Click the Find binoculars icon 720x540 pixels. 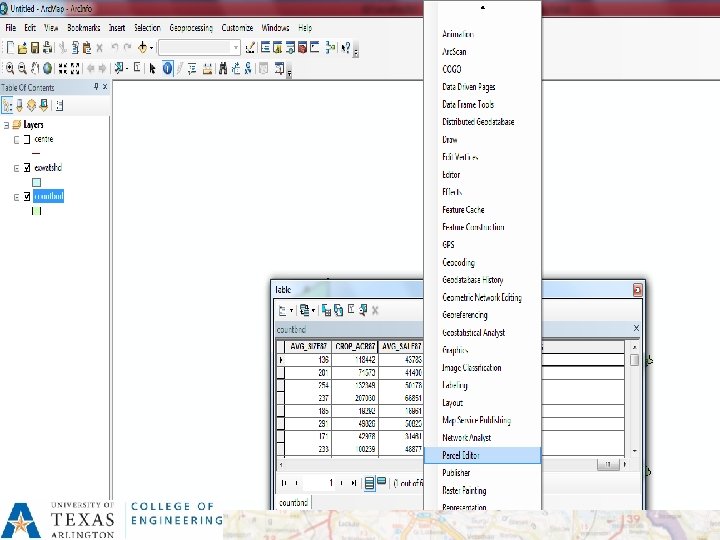(223, 68)
